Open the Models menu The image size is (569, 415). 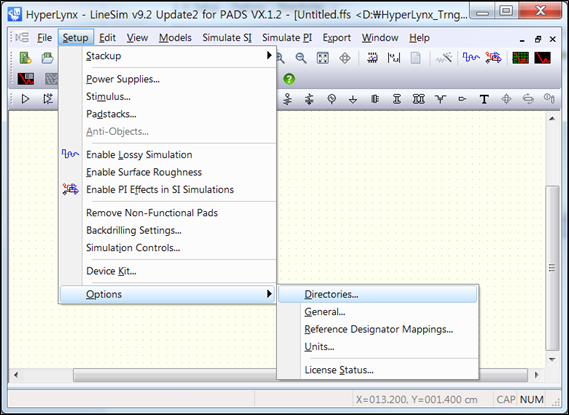[x=175, y=38]
